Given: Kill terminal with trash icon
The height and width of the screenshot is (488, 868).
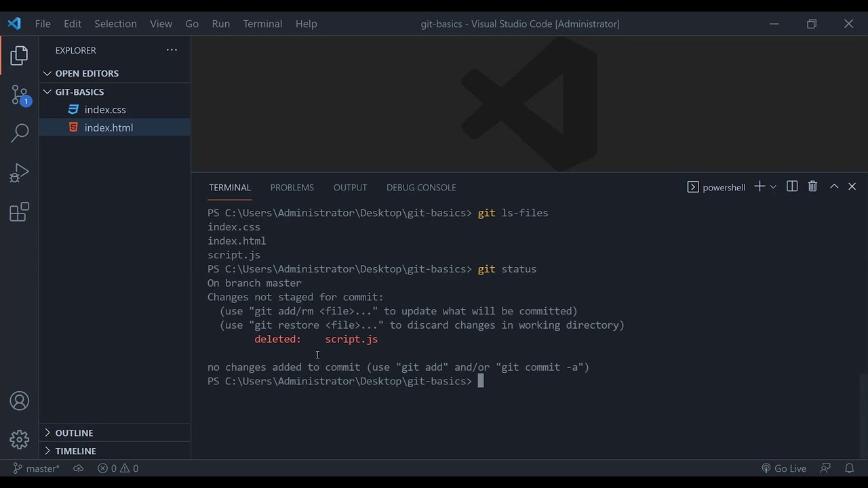Looking at the screenshot, I should coord(812,186).
